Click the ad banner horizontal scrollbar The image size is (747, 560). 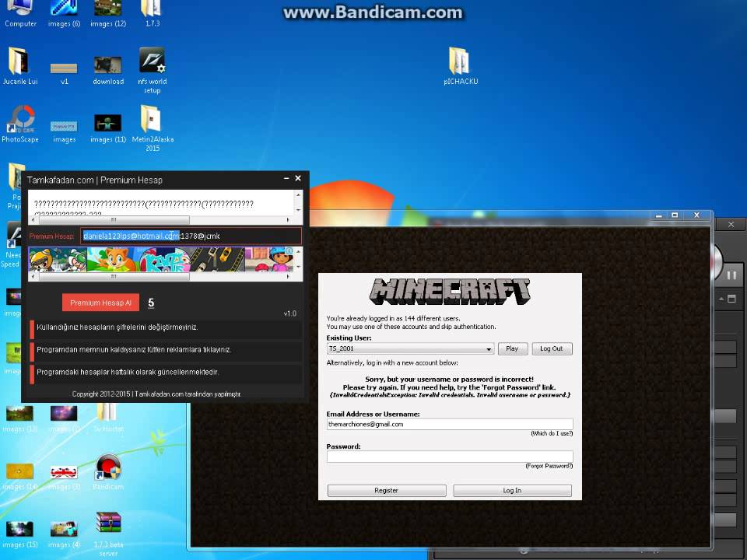pyautogui.click(x=114, y=276)
